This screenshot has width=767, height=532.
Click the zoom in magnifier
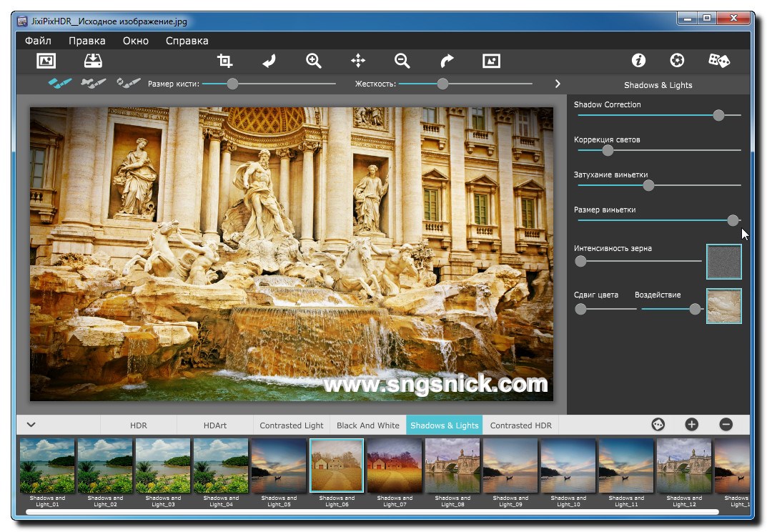(x=313, y=61)
